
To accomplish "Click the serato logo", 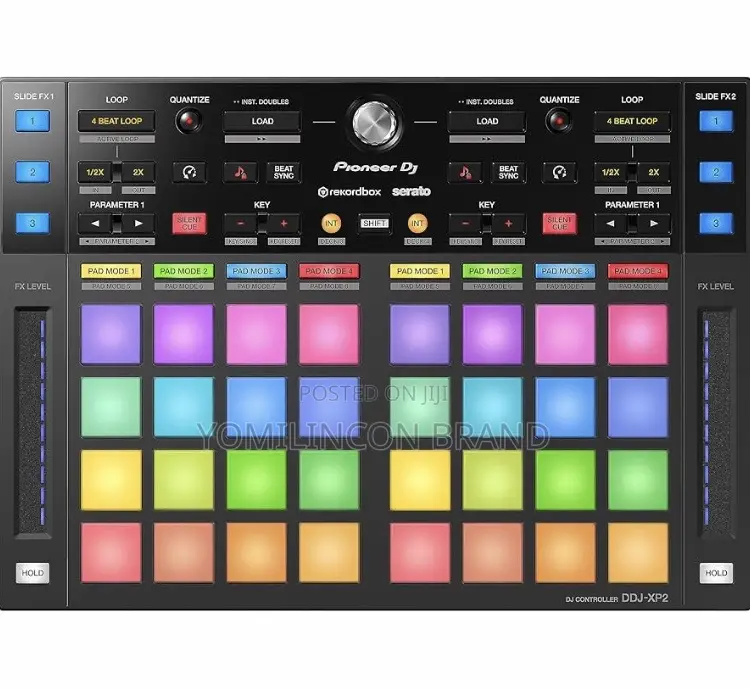I will click(x=411, y=191).
